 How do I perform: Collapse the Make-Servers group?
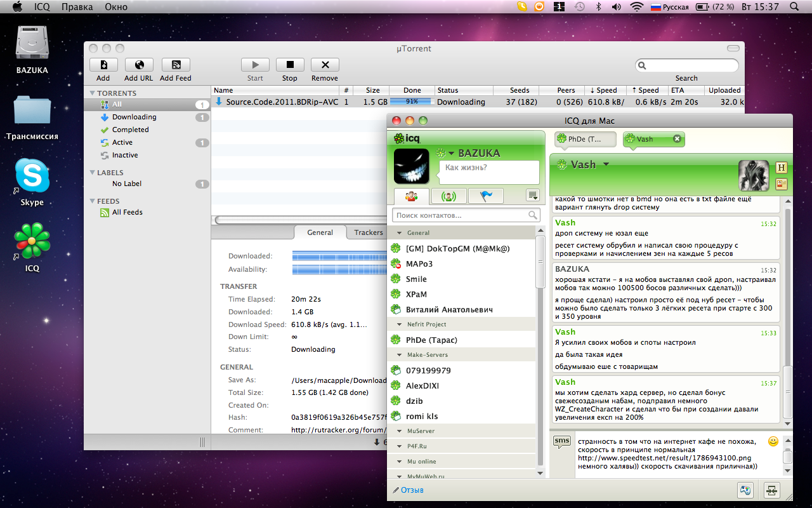[399, 355]
